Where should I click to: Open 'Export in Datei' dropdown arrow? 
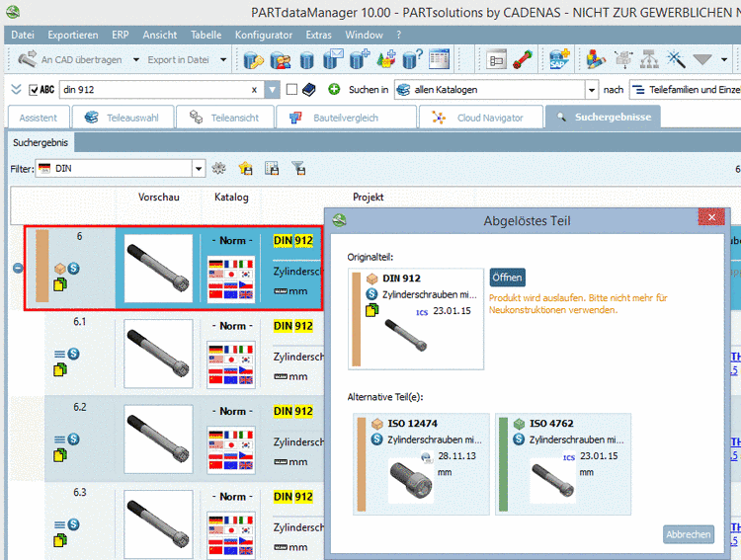(223, 60)
